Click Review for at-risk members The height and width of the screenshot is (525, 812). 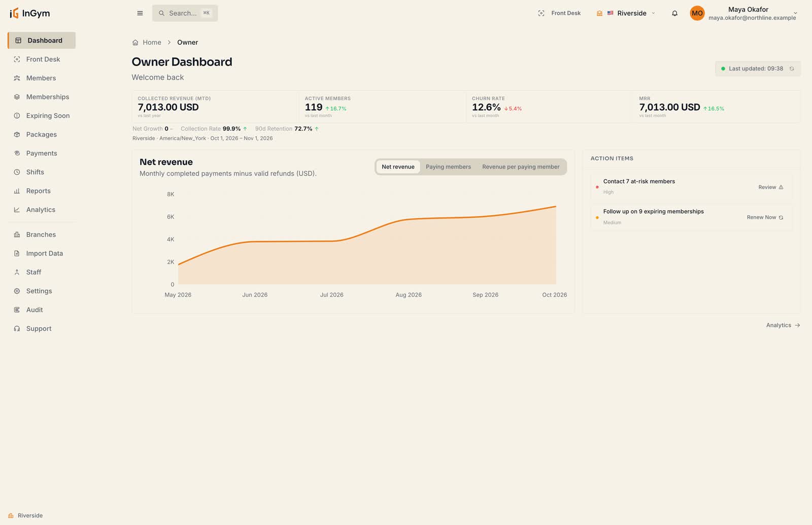click(x=770, y=187)
